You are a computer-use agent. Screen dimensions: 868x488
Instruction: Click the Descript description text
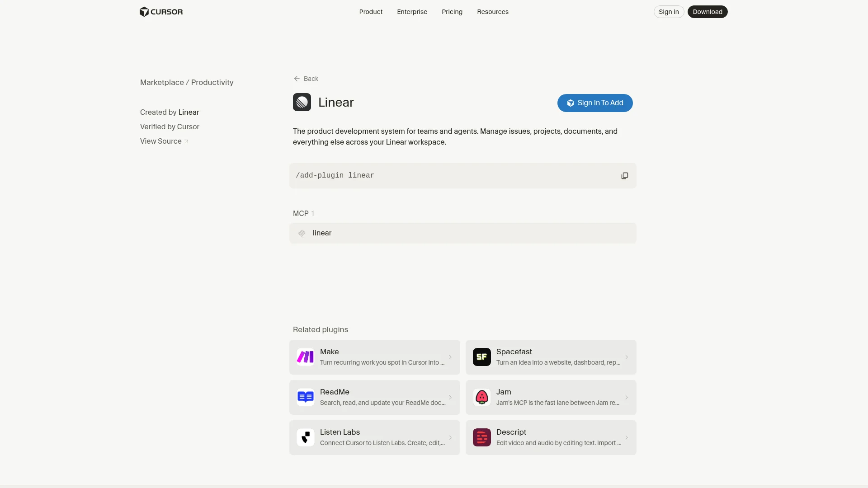[x=559, y=443]
